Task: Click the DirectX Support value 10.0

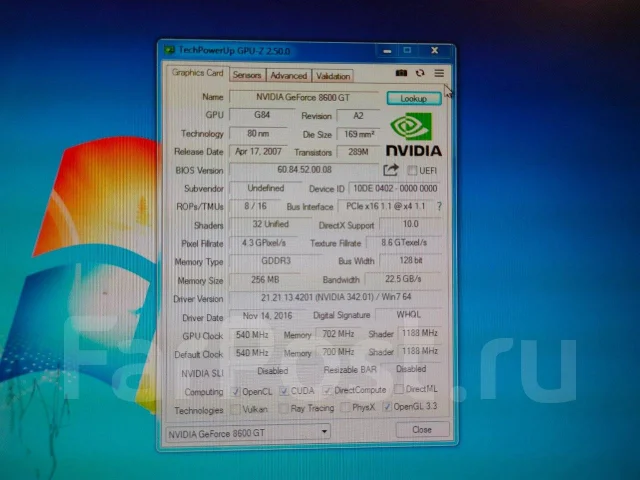Action: click(411, 224)
